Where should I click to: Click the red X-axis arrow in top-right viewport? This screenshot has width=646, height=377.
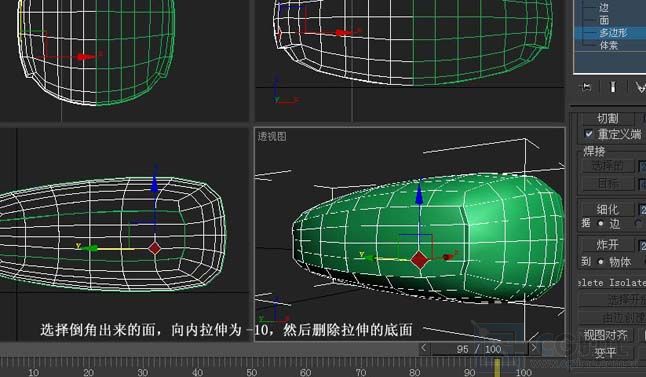pos(344,33)
